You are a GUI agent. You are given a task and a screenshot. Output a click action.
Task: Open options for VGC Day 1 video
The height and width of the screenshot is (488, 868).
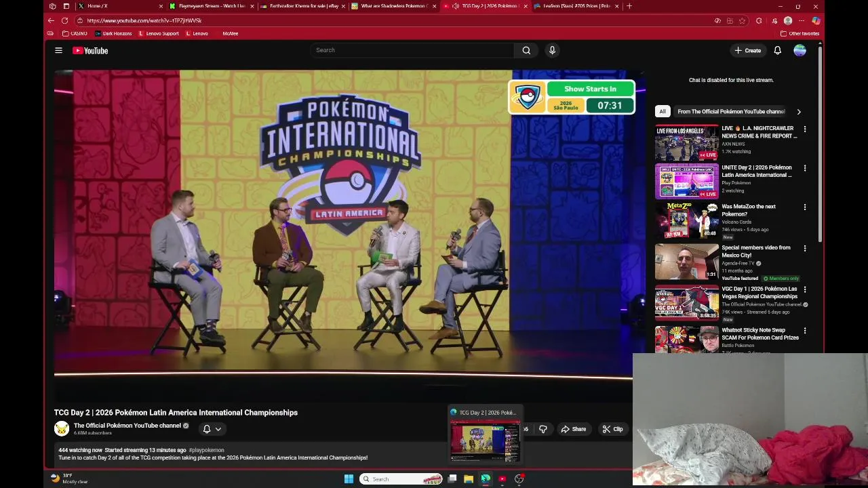(805, 289)
